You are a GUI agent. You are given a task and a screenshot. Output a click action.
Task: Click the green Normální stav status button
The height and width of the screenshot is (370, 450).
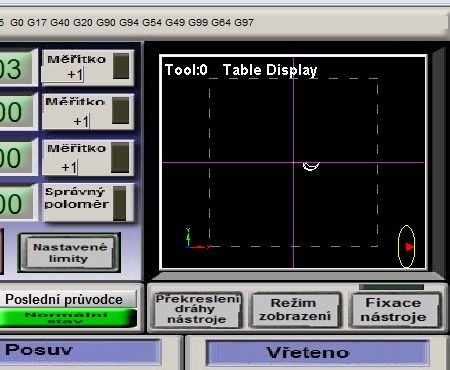(67, 318)
